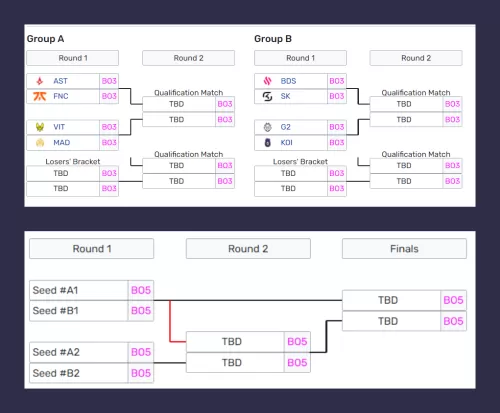Select the Group A Round 1 header

point(73,58)
